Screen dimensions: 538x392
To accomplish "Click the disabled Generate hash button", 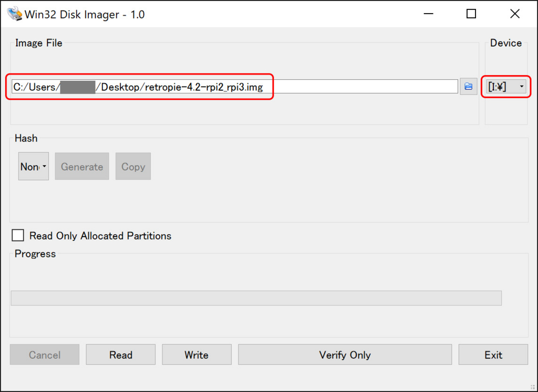I will pyautogui.click(x=82, y=166).
